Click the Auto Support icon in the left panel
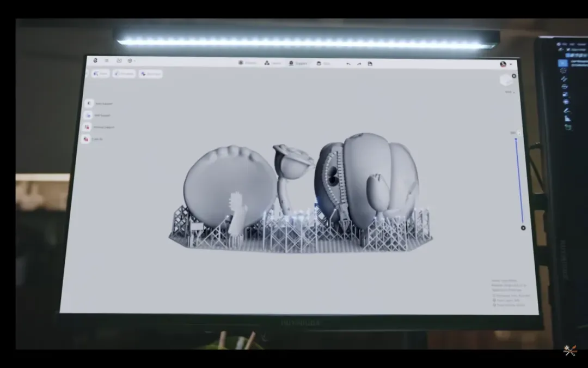Screen dimensions: 588x368 (x=88, y=103)
